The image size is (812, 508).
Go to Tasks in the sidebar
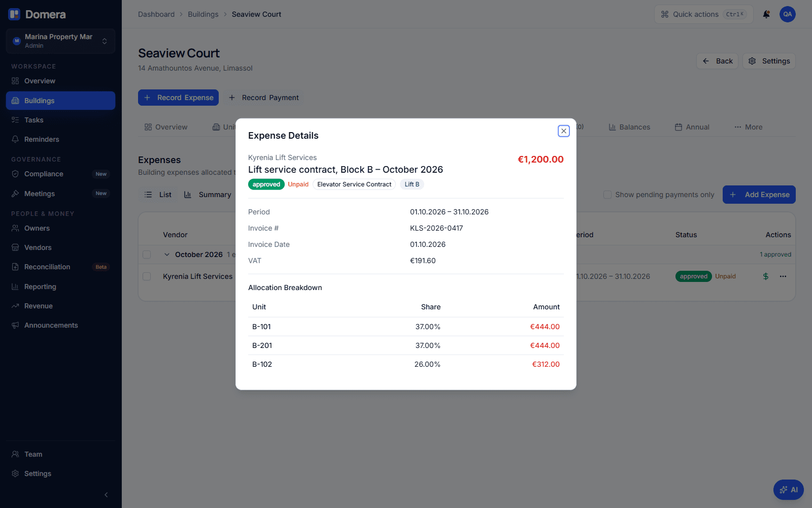(61, 120)
